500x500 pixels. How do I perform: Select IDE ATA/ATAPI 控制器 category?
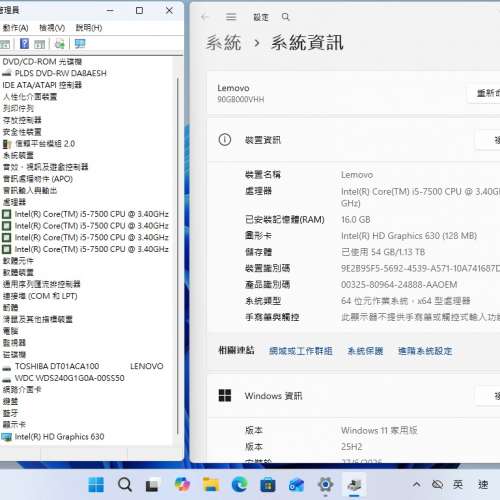[42, 85]
